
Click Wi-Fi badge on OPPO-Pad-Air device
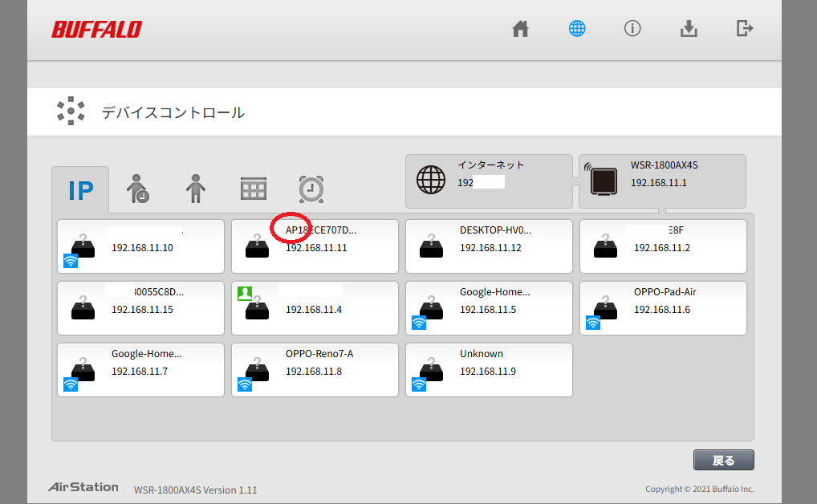pyautogui.click(x=593, y=323)
